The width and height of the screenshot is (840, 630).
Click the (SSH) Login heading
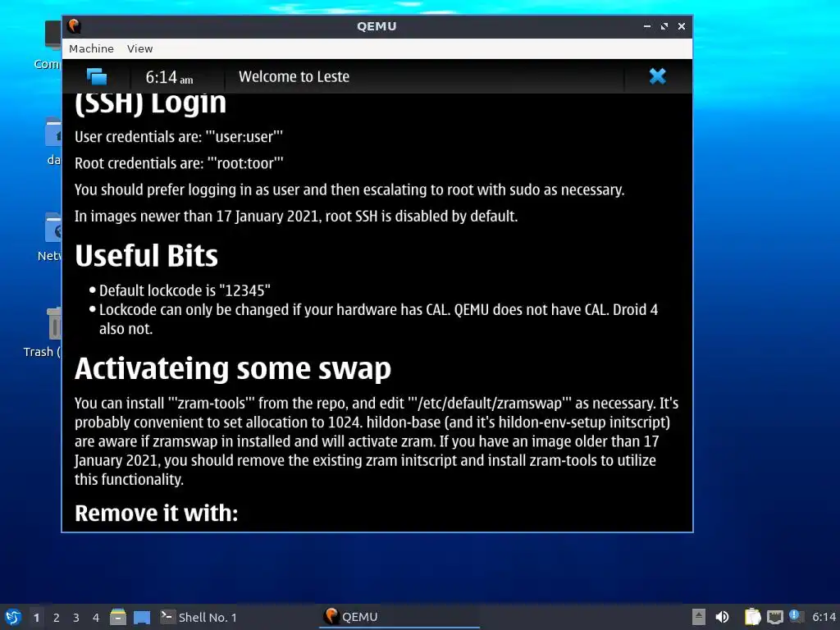click(x=151, y=103)
